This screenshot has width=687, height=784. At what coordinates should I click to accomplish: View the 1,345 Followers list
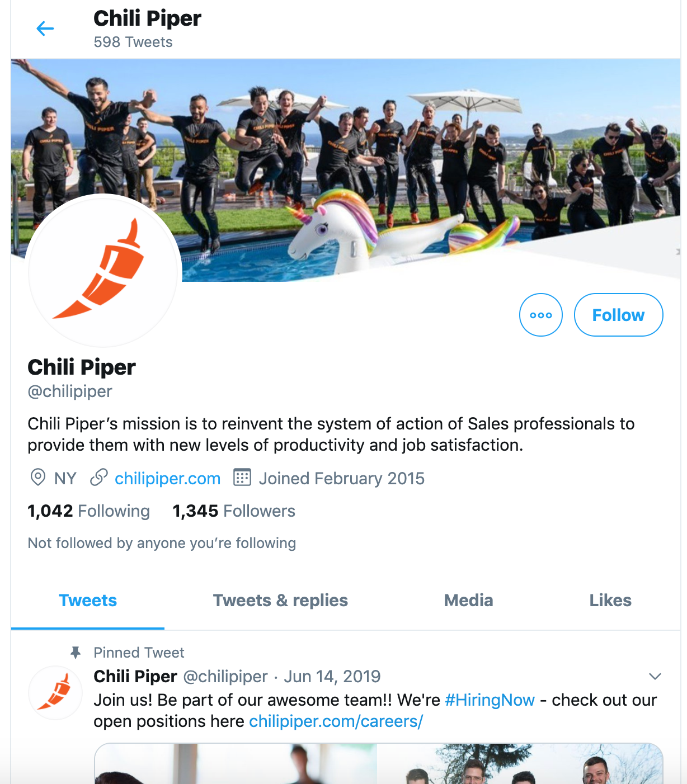pyautogui.click(x=234, y=511)
